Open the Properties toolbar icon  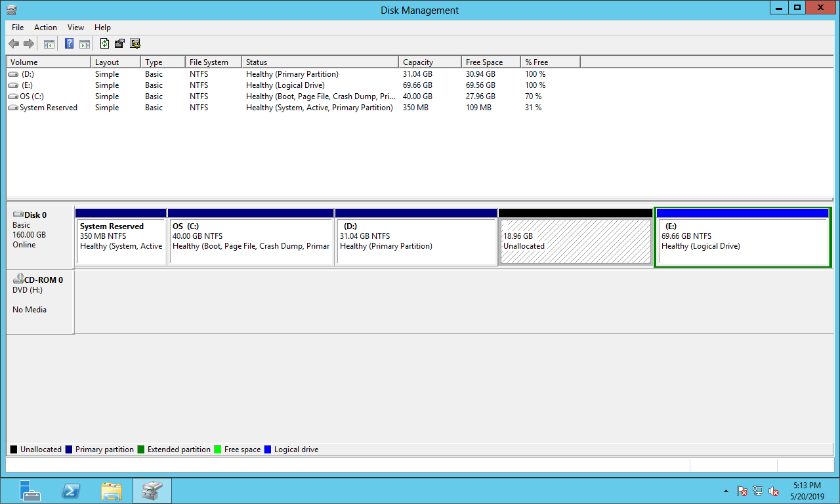coord(119,44)
